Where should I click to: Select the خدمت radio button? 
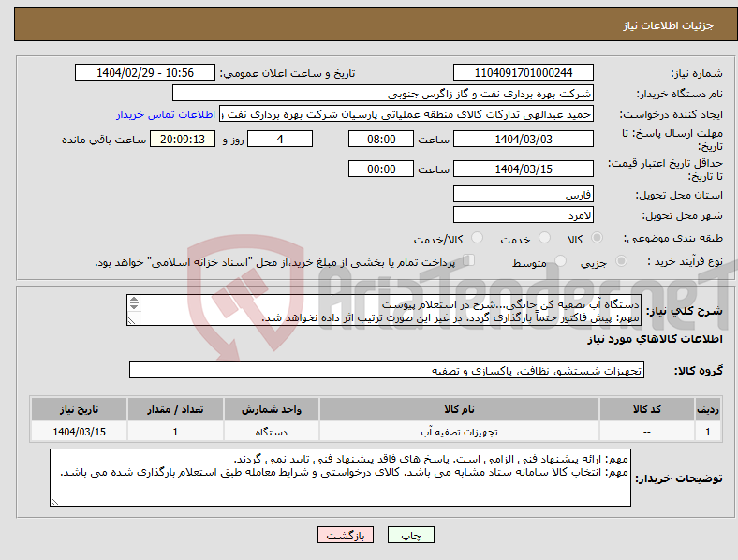point(544,238)
